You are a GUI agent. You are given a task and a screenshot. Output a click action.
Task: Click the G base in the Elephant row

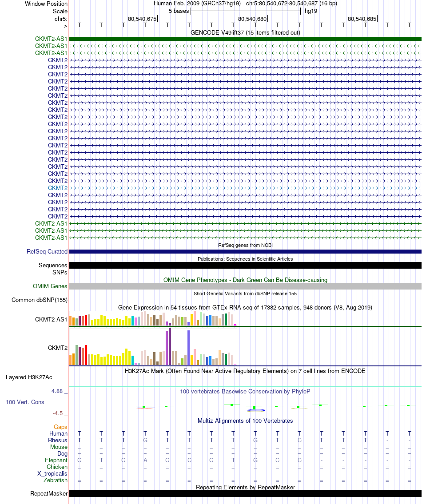tap(255, 460)
